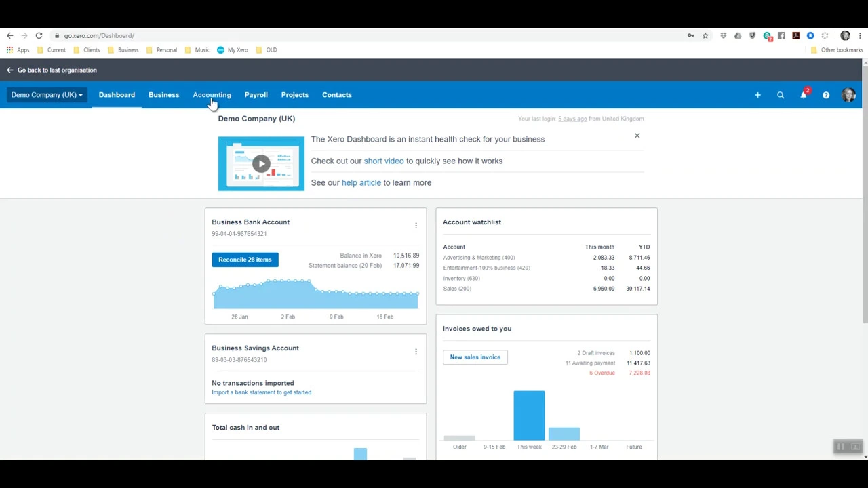868x488 pixels.
Task: Open the help question mark icon
Action: pyautogui.click(x=826, y=95)
